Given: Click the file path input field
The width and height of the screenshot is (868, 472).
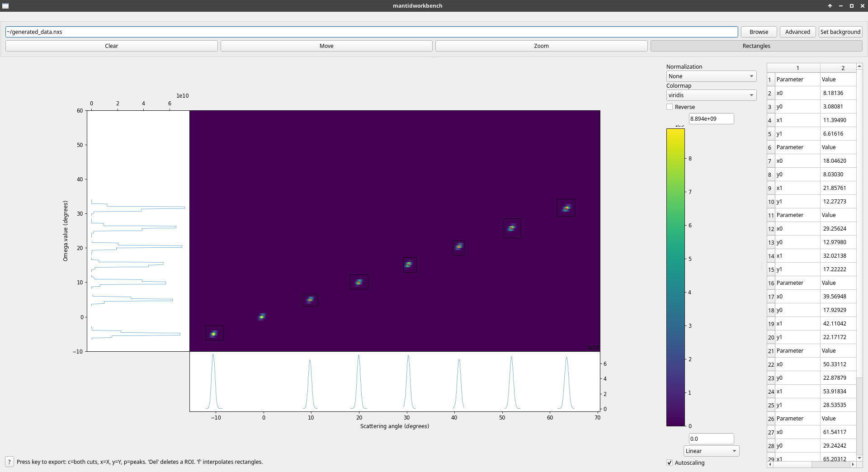Looking at the screenshot, I should pos(371,32).
